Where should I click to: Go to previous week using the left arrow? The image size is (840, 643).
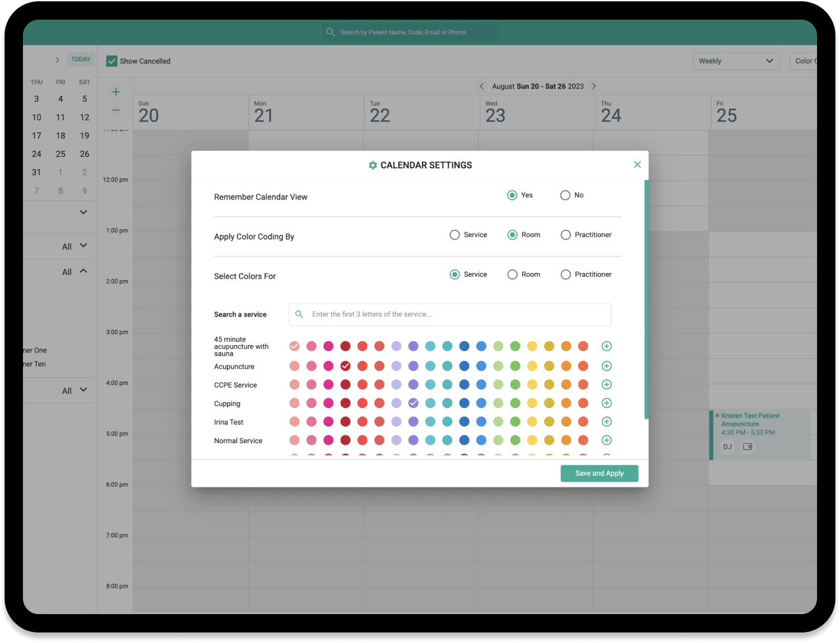482,87
